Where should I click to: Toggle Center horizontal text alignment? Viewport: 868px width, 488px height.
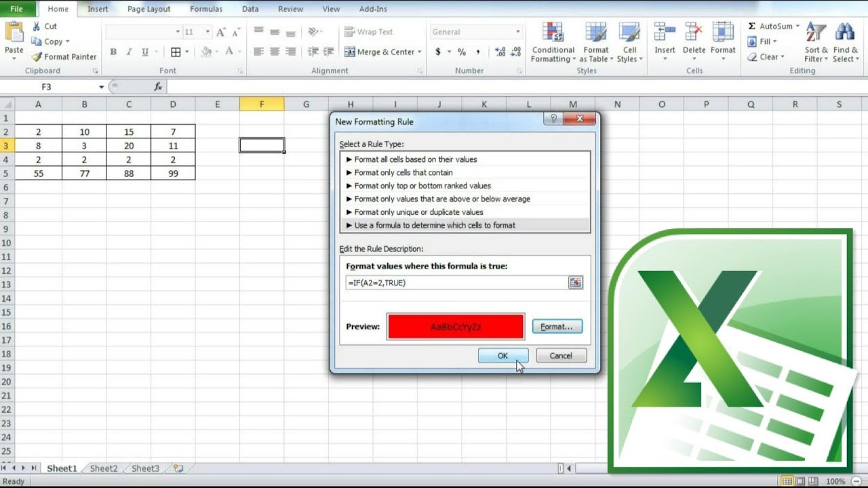(x=275, y=52)
